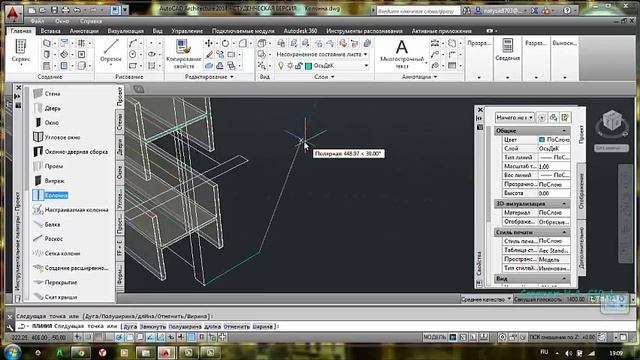640x360 pixels.
Task: Select the Скат крыши tool
Action: 55,297
